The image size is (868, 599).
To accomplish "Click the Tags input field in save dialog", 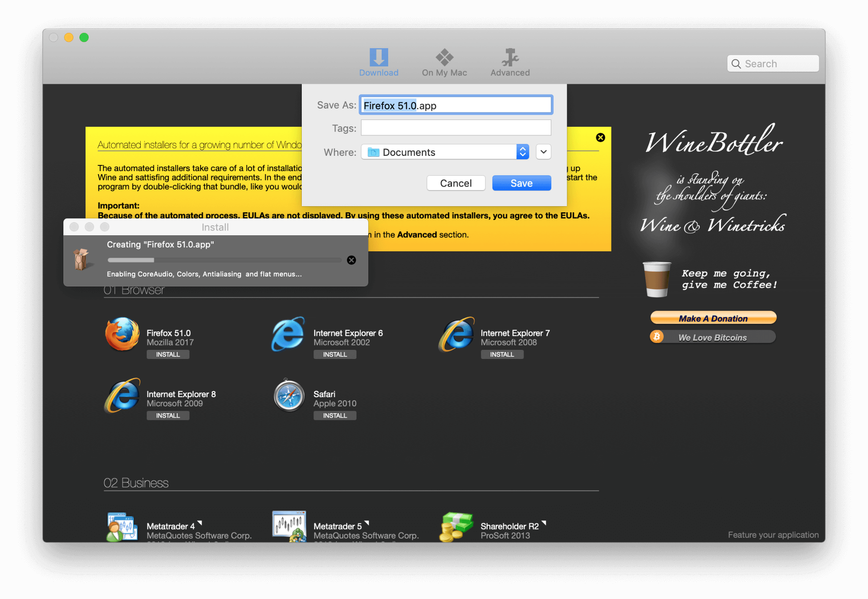I will tap(456, 128).
